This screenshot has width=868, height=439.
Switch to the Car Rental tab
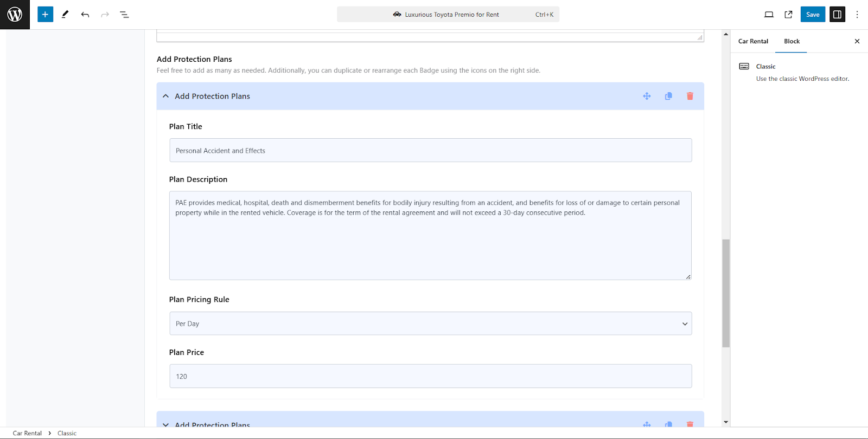753,41
